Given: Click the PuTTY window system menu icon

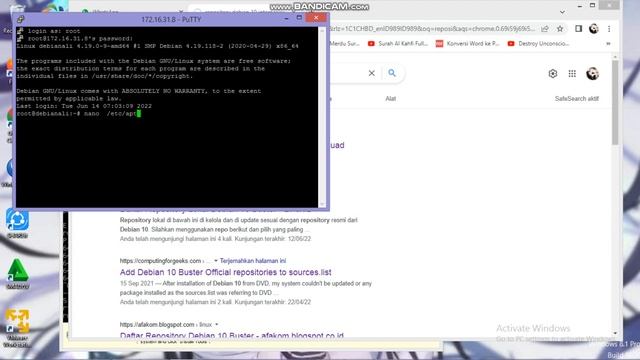Looking at the screenshot, I should (20, 19).
